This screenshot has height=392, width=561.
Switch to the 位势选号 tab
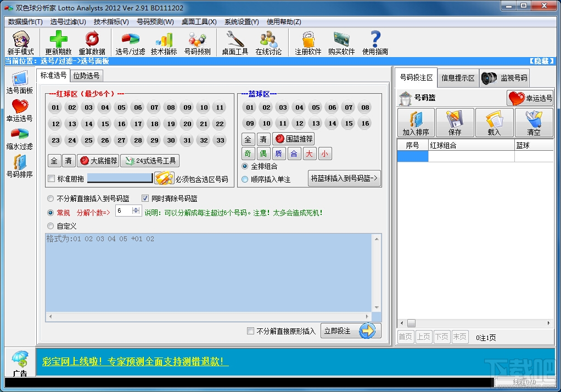(x=87, y=76)
